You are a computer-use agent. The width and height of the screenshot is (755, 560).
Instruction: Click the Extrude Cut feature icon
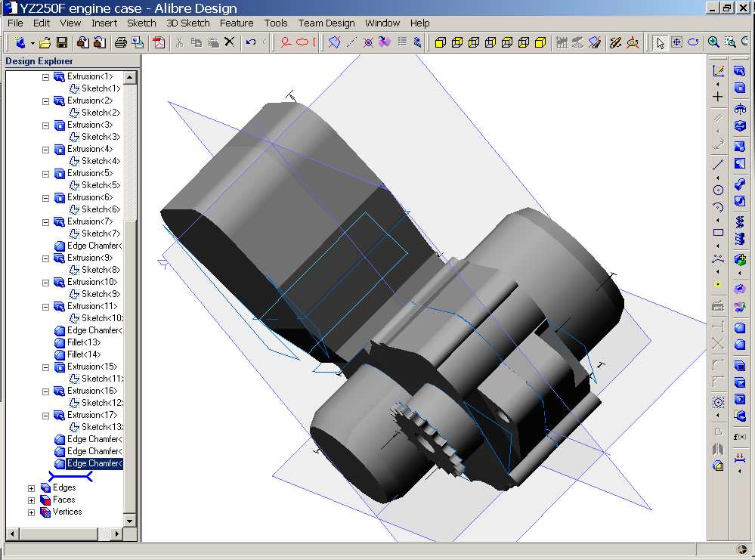pos(740,88)
